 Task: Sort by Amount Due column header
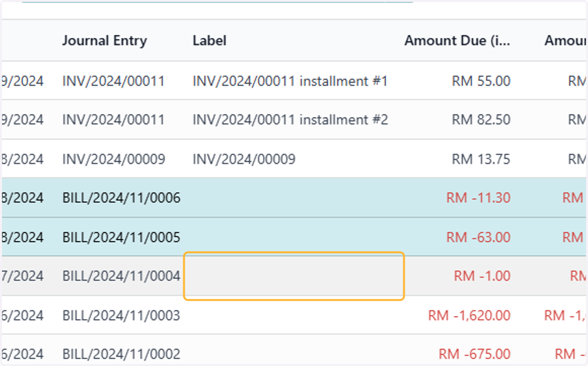pos(457,41)
